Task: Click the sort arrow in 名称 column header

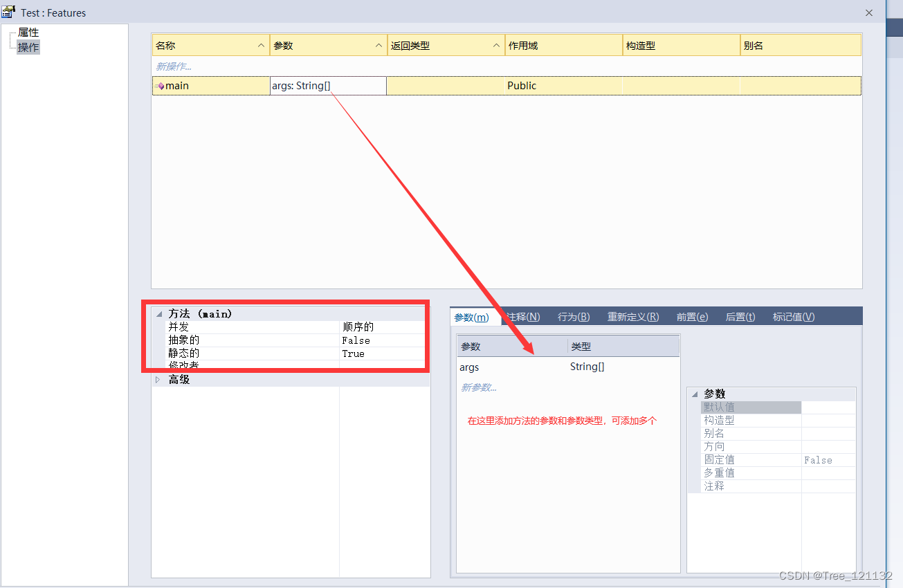Action: pos(261,46)
